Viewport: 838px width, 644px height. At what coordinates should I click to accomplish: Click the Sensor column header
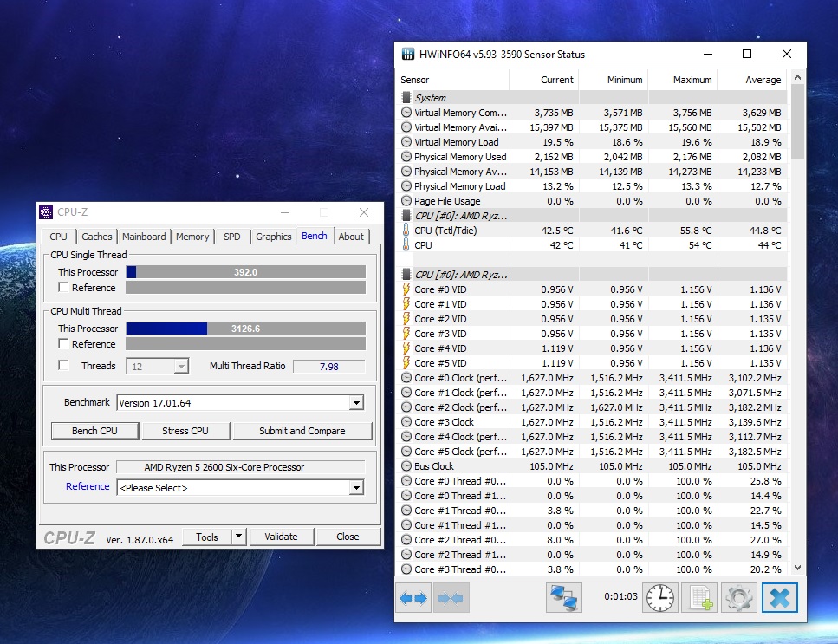tap(452, 80)
